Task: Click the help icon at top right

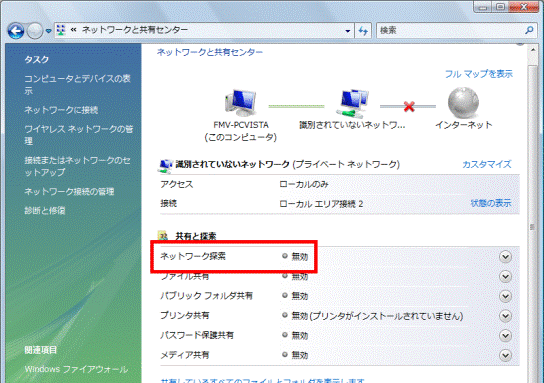Action: point(519,43)
